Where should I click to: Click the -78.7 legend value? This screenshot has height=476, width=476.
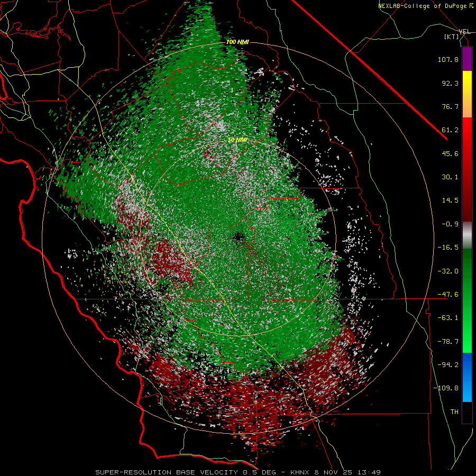point(448,342)
